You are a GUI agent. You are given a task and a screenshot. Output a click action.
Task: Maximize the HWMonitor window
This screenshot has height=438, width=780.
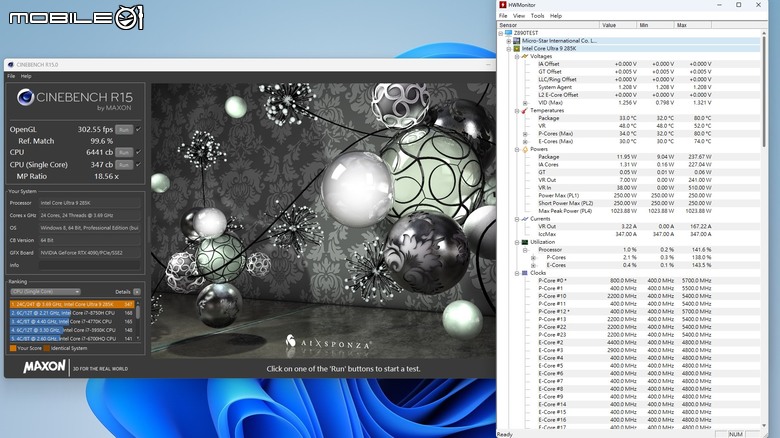(739, 4)
